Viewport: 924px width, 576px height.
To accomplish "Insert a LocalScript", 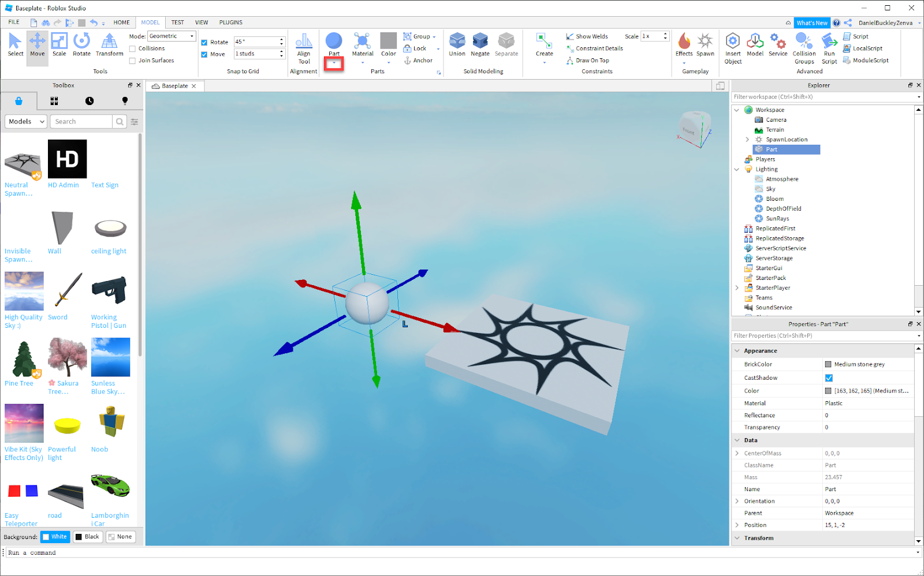I will 862,48.
